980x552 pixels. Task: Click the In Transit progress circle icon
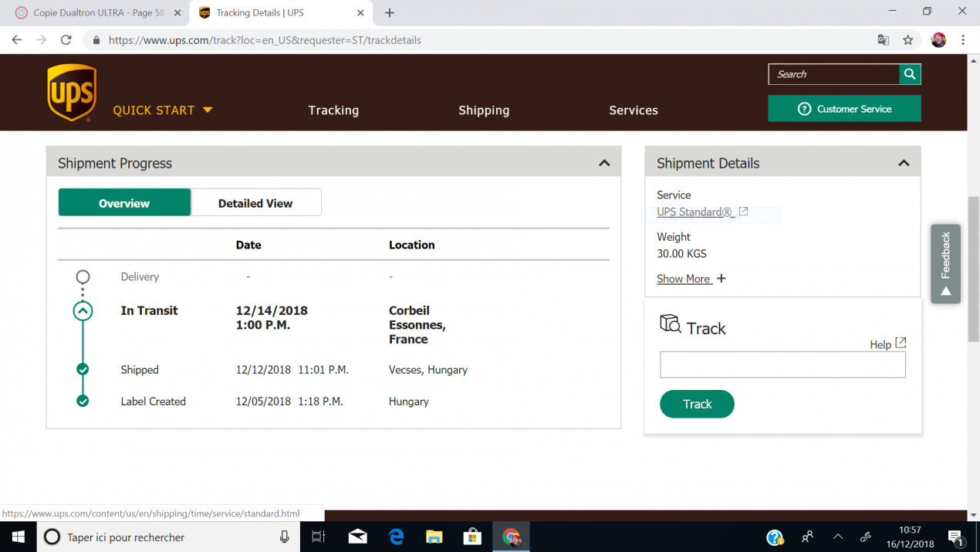pyautogui.click(x=83, y=311)
